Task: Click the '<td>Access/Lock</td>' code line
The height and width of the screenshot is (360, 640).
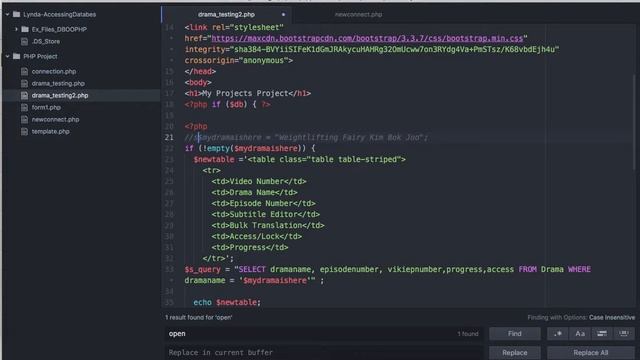Action: coord(257,236)
